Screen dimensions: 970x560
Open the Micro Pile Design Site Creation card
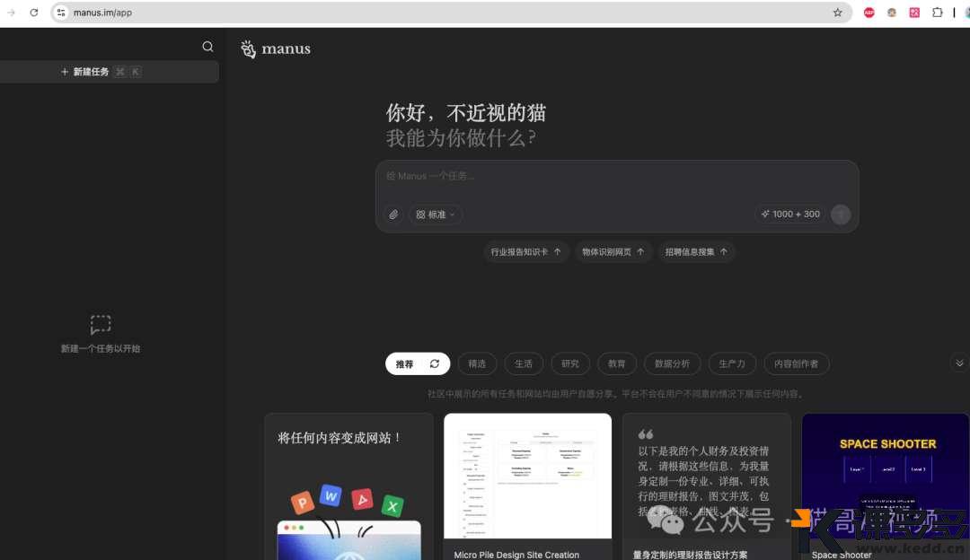[x=528, y=486]
